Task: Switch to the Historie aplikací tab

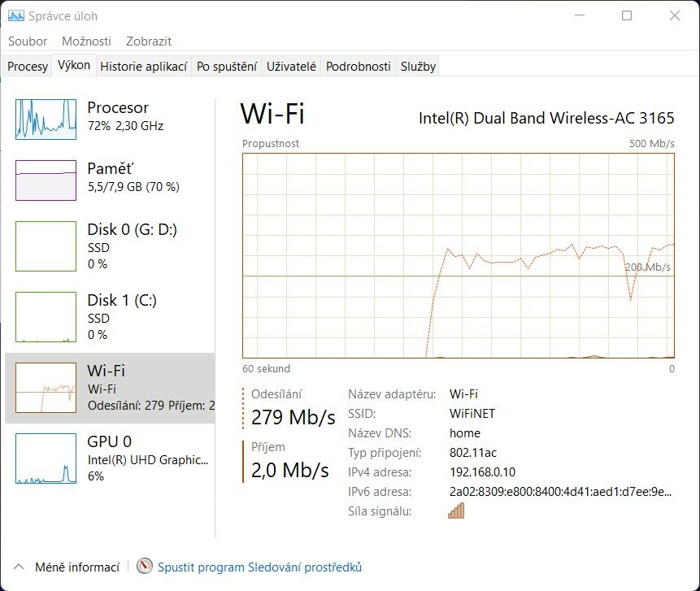Action: [x=143, y=66]
